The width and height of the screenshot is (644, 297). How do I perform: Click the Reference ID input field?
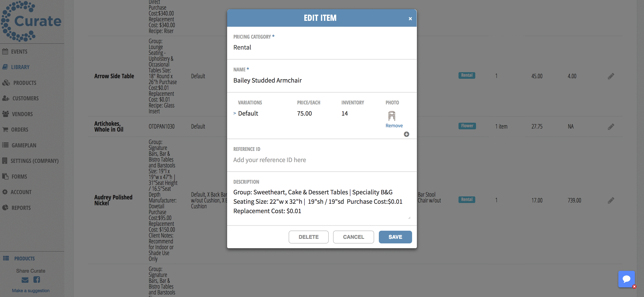[x=321, y=160]
